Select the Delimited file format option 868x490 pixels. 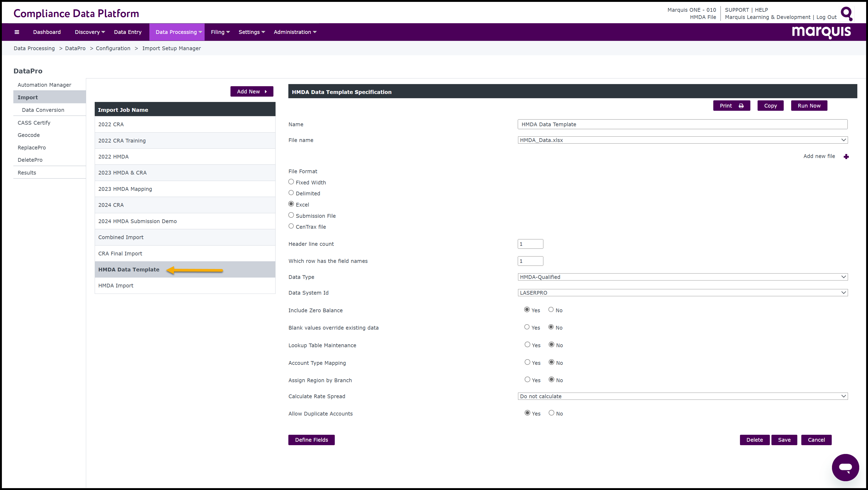(x=291, y=193)
